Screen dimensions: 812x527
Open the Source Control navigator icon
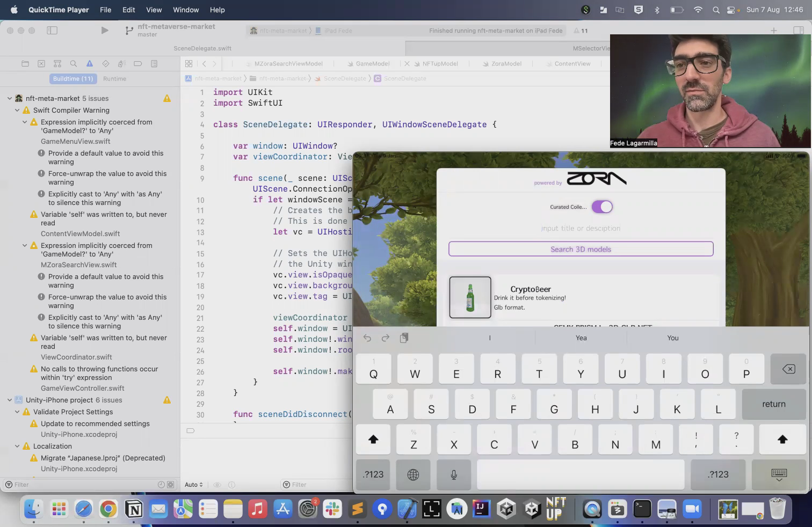[41, 63]
